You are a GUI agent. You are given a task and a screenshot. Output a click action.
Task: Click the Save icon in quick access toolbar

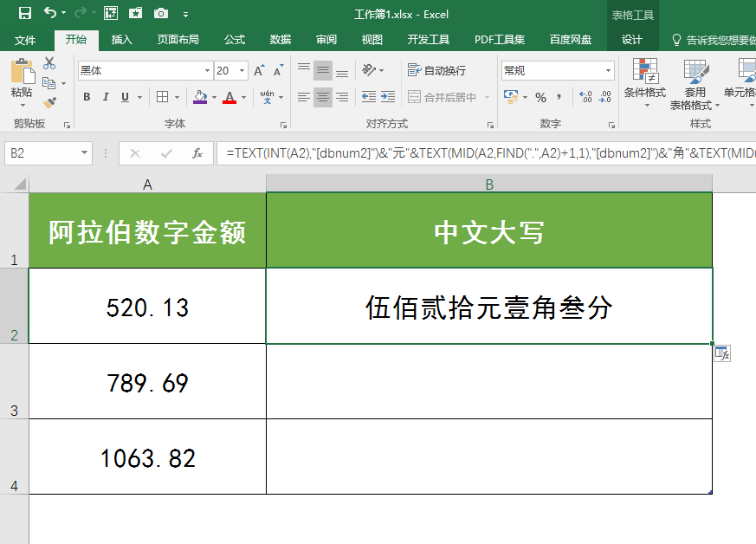click(25, 13)
